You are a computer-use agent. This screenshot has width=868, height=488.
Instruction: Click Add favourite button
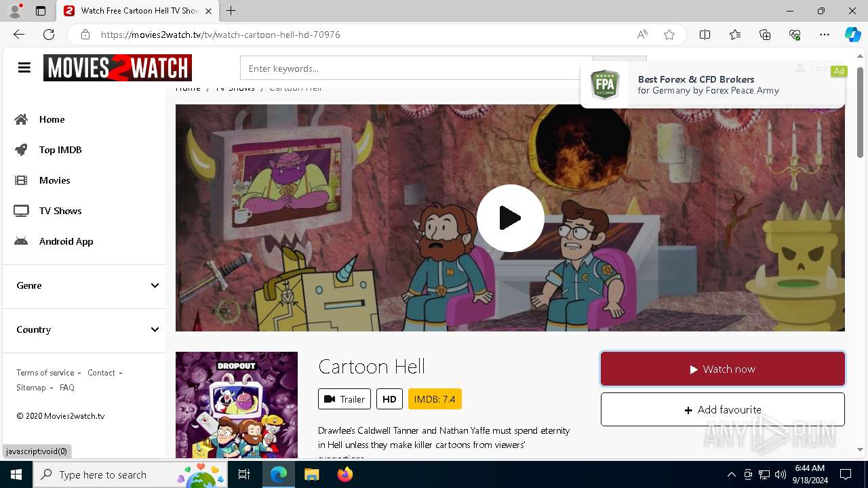pos(723,409)
